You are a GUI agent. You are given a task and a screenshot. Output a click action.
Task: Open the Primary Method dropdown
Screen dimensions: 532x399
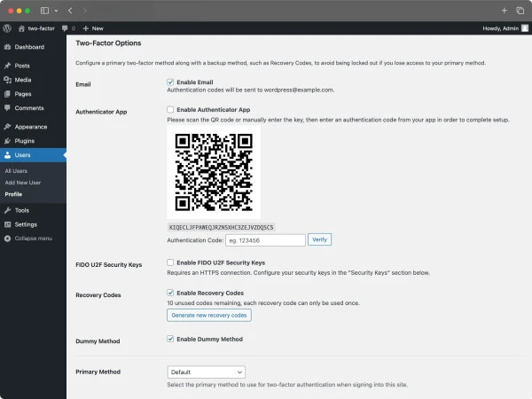(206, 372)
